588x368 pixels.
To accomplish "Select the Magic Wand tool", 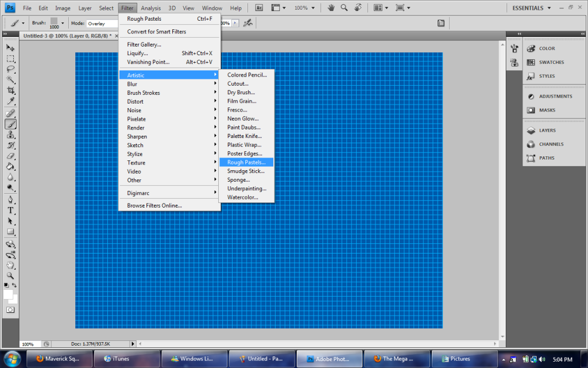I will 10,80.
